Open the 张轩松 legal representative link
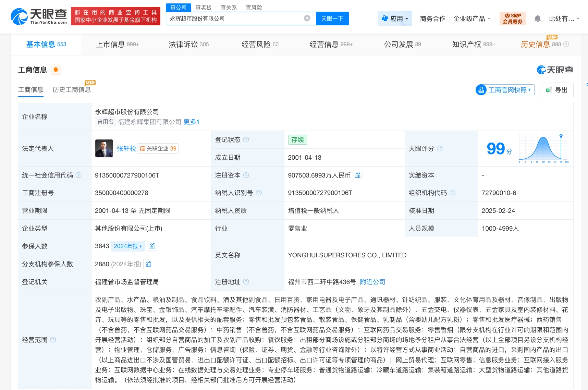The width and height of the screenshot is (588, 390). (x=126, y=149)
